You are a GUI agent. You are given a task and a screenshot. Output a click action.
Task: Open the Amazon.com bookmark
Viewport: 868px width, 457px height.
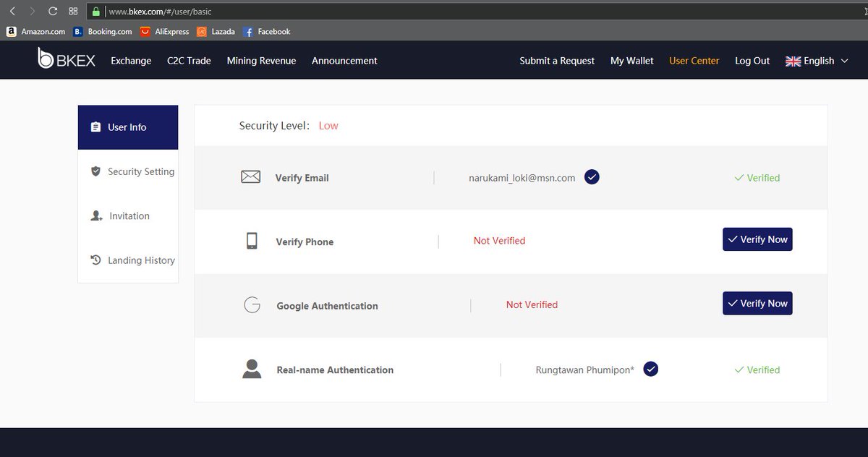(x=36, y=32)
